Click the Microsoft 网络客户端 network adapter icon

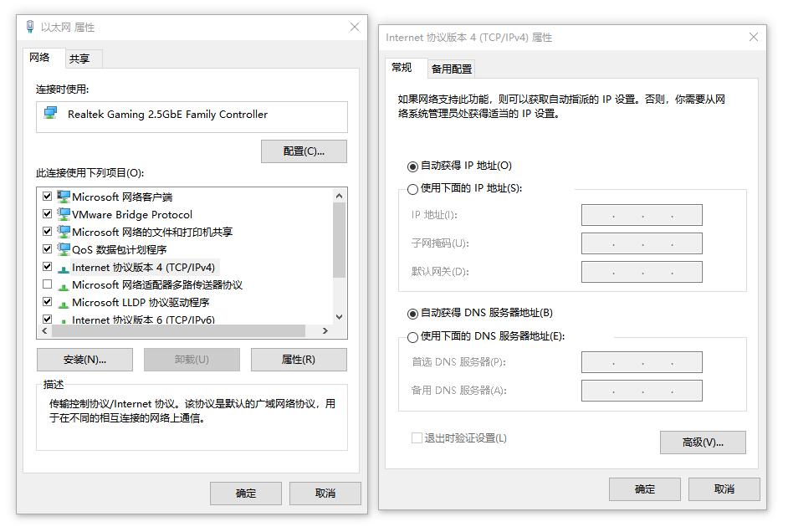pos(62,197)
